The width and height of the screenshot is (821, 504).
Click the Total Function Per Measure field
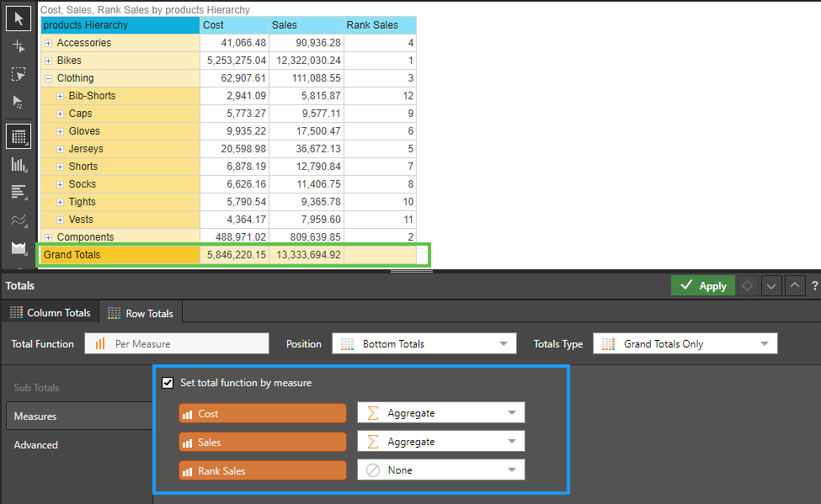176,343
